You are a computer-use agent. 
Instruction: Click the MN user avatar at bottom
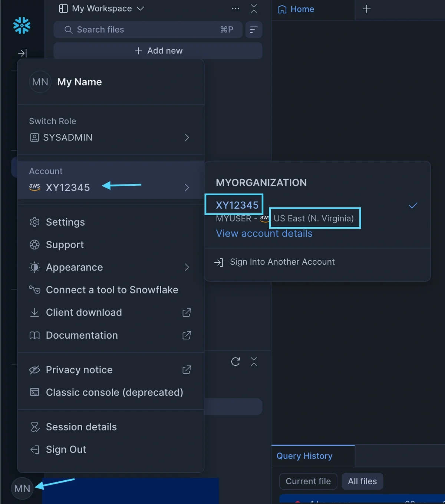pyautogui.click(x=22, y=488)
